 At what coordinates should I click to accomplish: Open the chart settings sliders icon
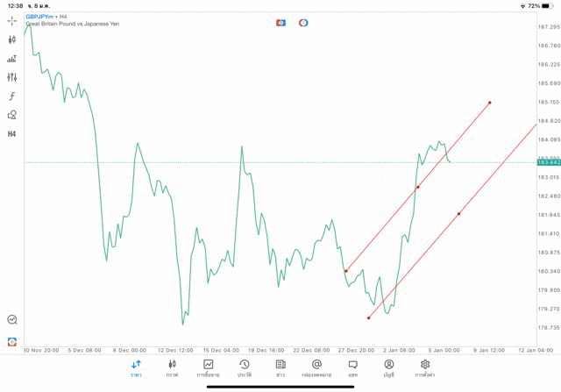point(12,77)
